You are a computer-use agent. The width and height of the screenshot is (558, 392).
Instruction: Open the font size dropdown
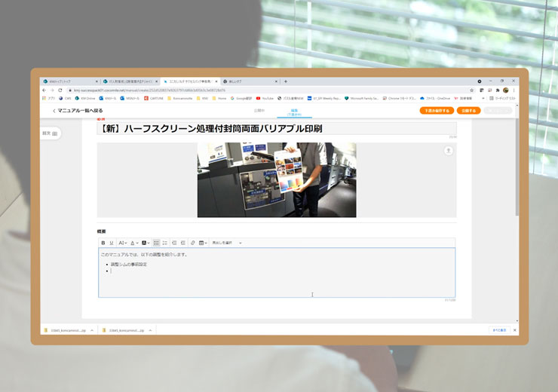(x=123, y=243)
